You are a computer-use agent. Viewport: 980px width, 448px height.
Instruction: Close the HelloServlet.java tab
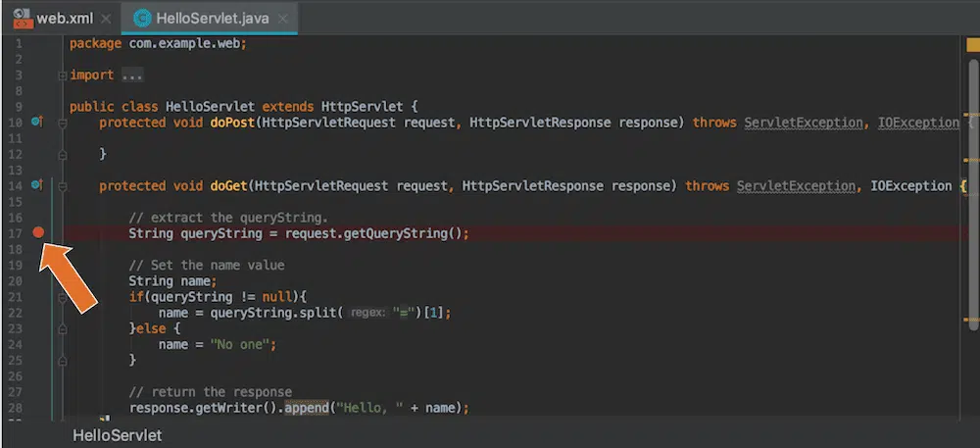[x=286, y=19]
